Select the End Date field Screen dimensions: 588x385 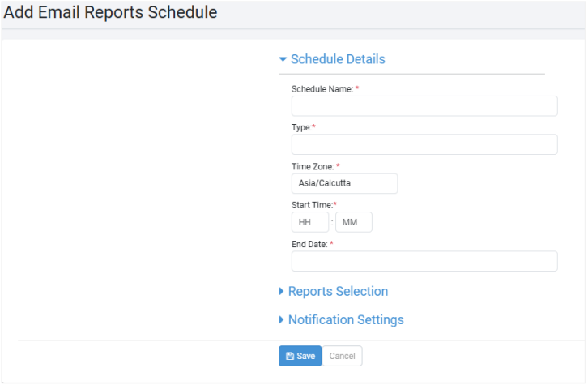pos(424,261)
